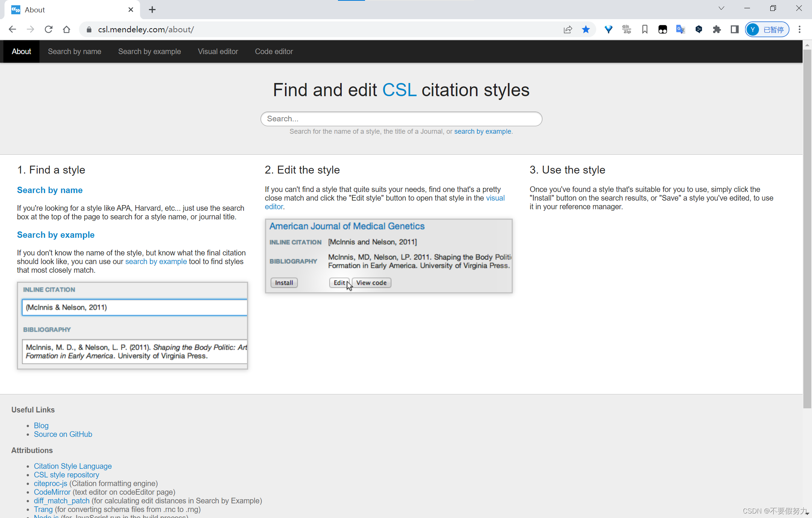Expand the View code option for the style
812x518 pixels.
point(371,282)
